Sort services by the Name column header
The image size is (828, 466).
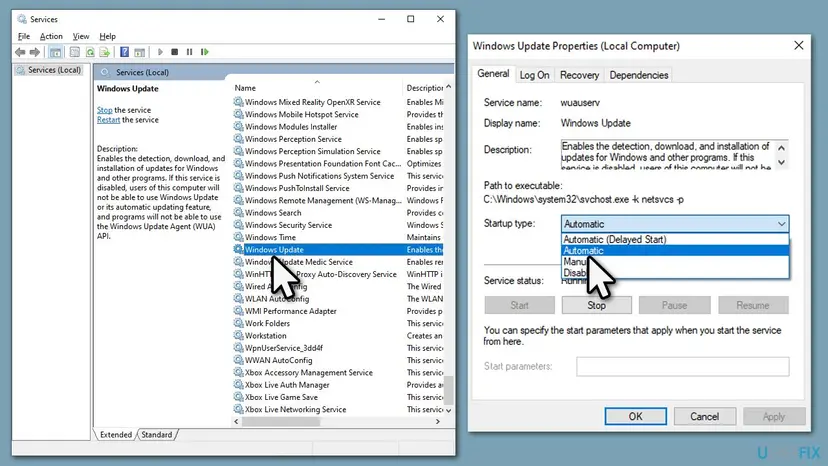pyautogui.click(x=317, y=88)
